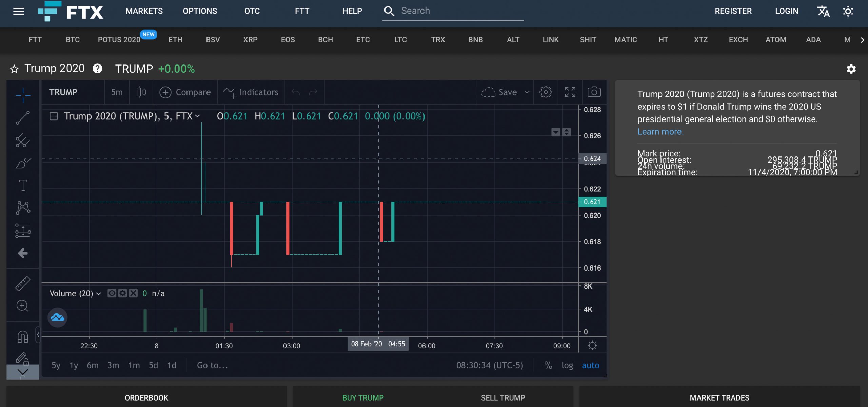The image size is (868, 407).
Task: Open the 5m interval selector
Action: (x=117, y=92)
